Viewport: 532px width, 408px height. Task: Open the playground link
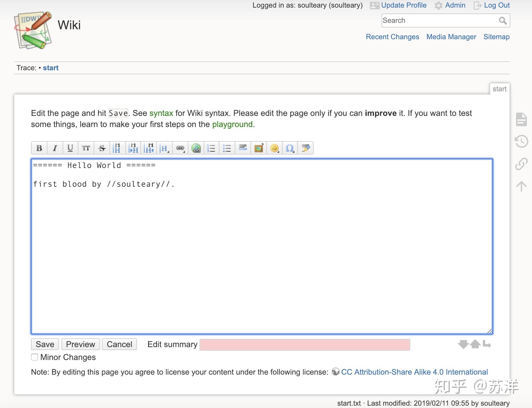pyautogui.click(x=233, y=124)
